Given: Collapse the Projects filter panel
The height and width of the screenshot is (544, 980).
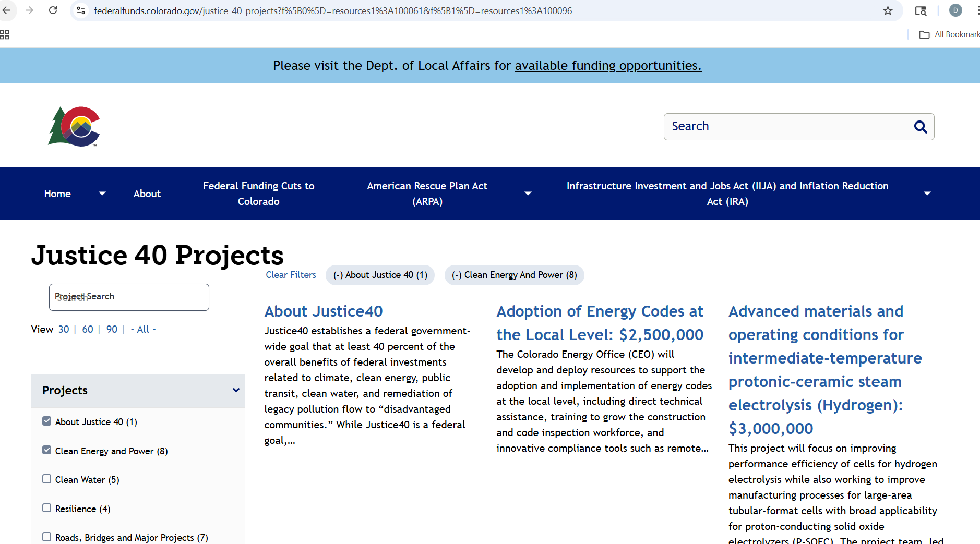Looking at the screenshot, I should point(236,390).
